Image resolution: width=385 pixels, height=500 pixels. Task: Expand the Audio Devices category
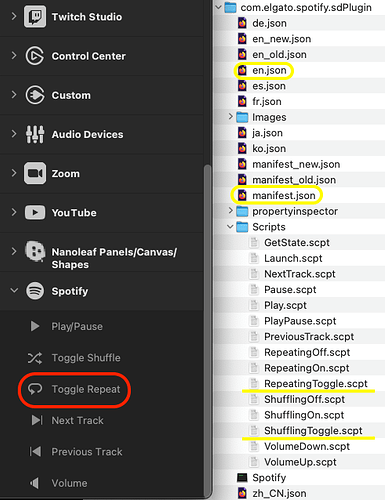[14, 134]
